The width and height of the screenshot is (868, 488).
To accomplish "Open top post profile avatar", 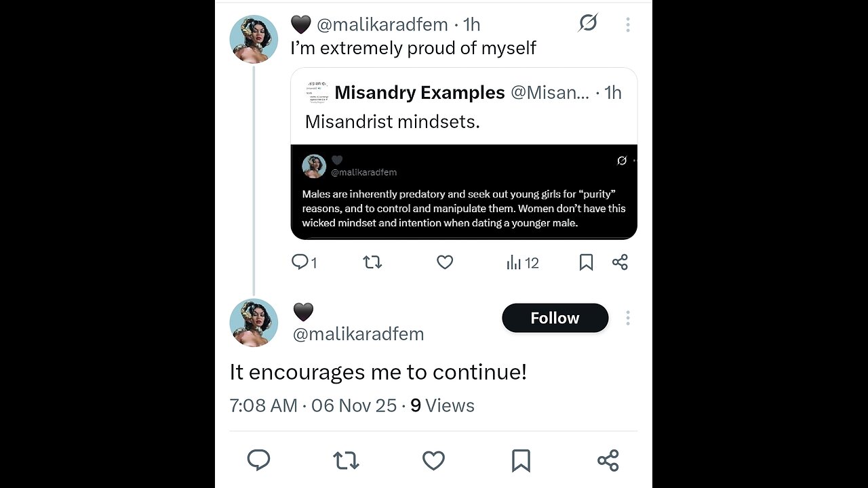I will (x=254, y=39).
